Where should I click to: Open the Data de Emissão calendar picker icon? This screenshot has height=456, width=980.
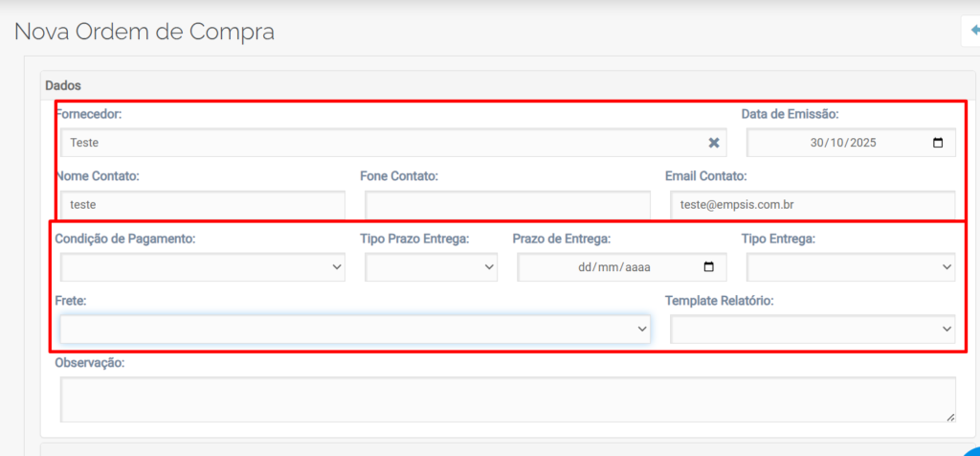pos(937,143)
